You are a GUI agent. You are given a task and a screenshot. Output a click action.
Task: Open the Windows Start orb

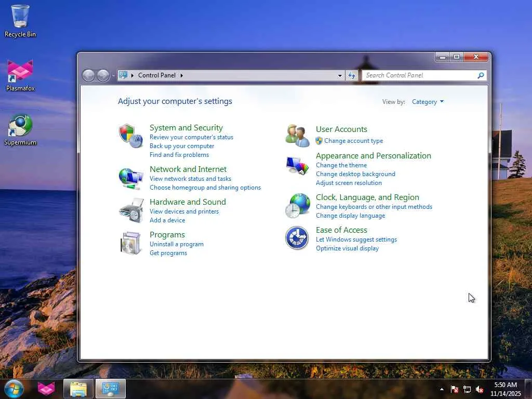14,389
